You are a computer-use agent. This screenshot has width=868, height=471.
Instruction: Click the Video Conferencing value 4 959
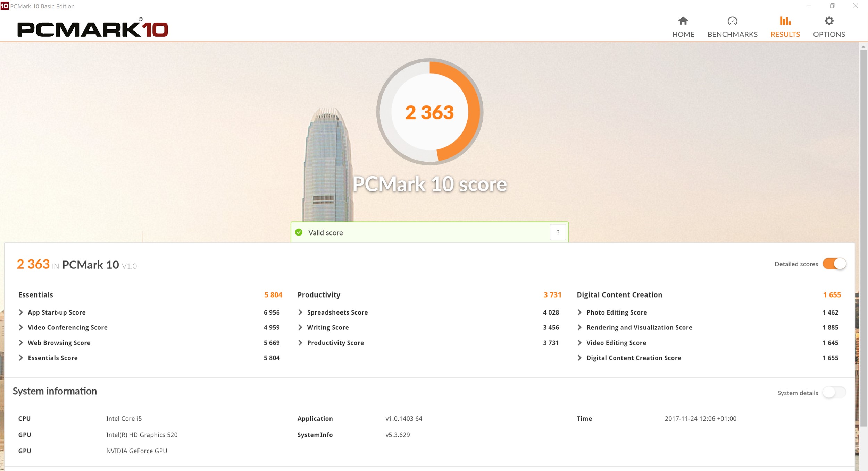click(x=272, y=327)
